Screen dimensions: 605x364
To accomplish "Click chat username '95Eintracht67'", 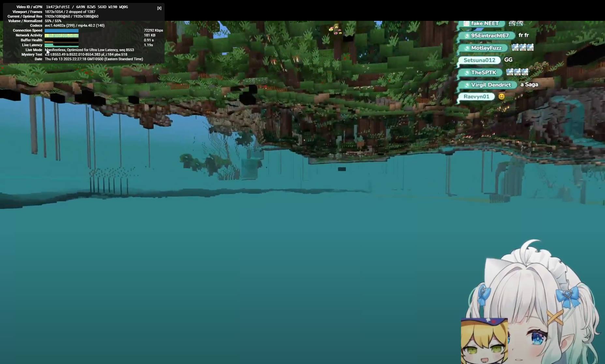I will click(x=490, y=35).
